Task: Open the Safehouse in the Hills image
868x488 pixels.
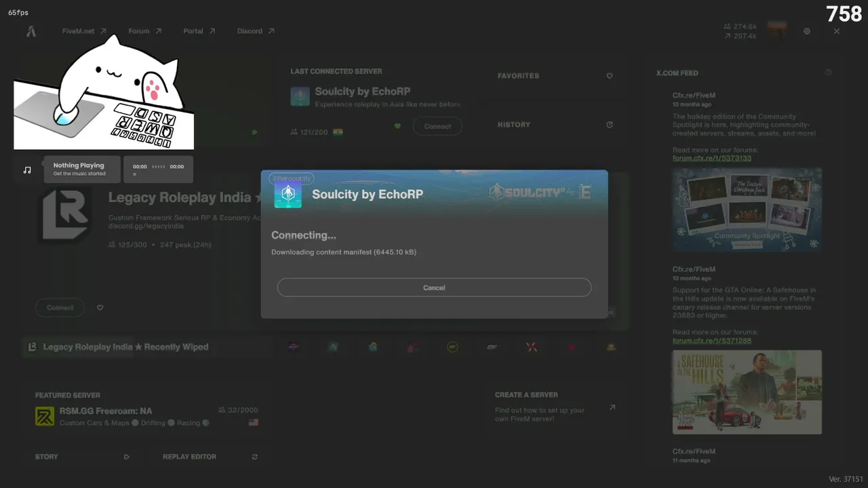Action: click(747, 392)
